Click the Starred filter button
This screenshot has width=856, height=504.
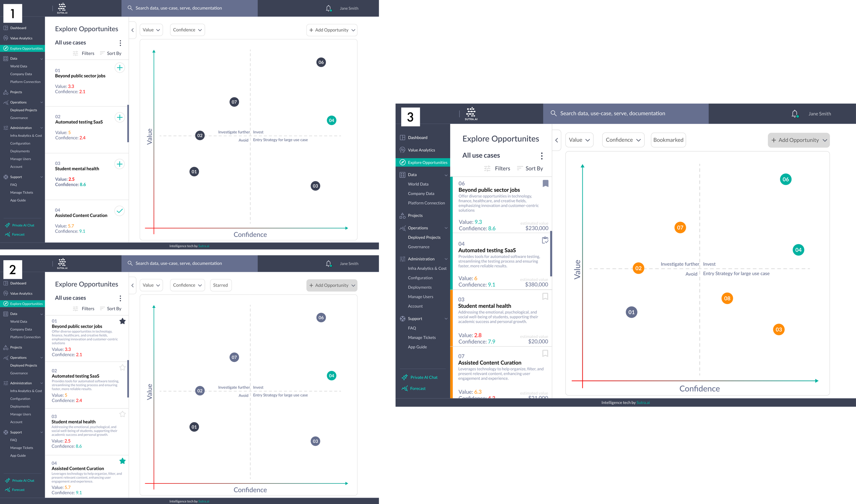[220, 285]
